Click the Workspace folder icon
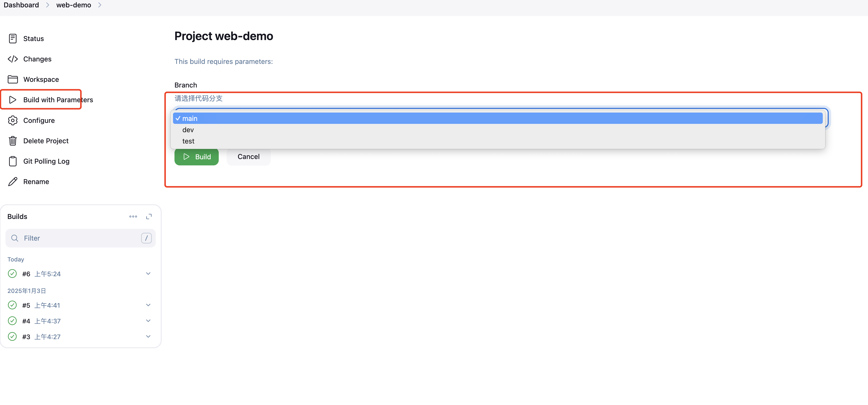This screenshot has height=405, width=868. pos(13,80)
